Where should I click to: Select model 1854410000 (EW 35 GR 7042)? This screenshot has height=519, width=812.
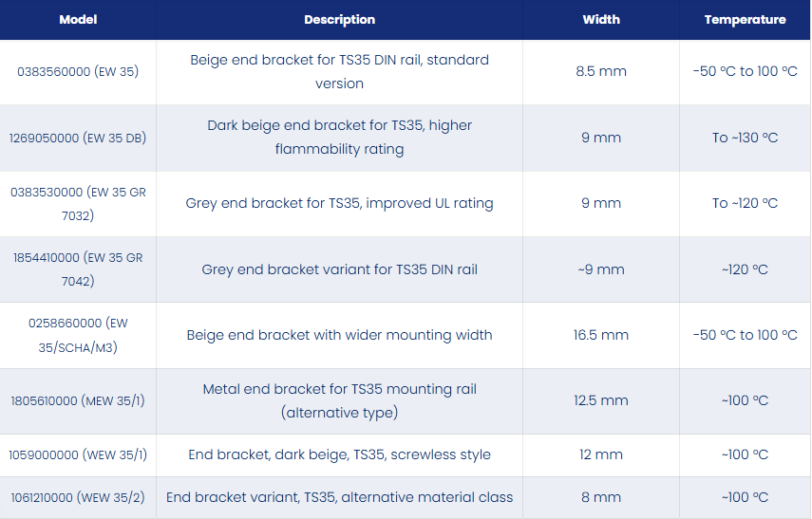pyautogui.click(x=78, y=269)
